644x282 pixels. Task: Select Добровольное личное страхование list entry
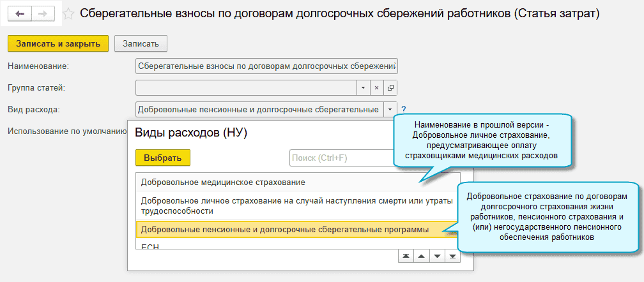tap(296, 205)
